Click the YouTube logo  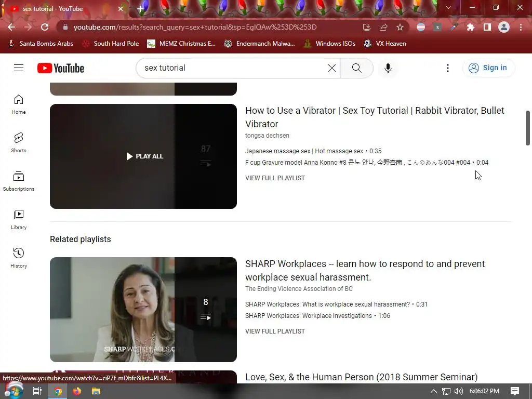pyautogui.click(x=61, y=68)
